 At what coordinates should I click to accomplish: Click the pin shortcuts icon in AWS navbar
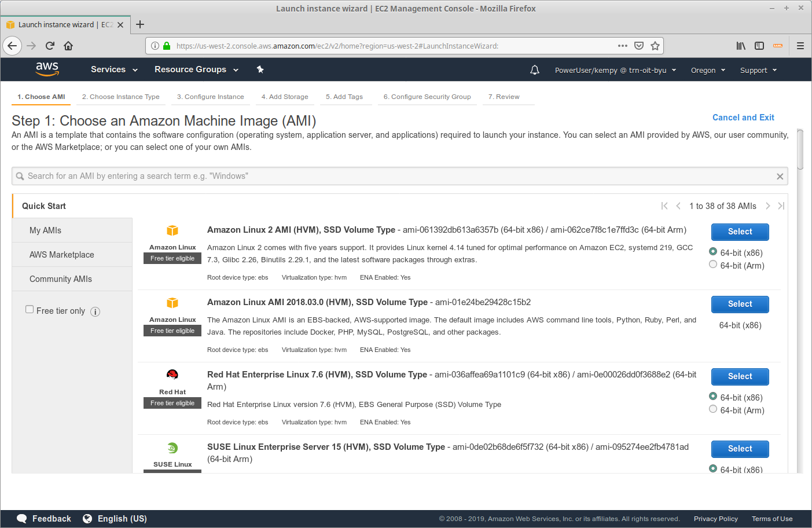(x=260, y=69)
